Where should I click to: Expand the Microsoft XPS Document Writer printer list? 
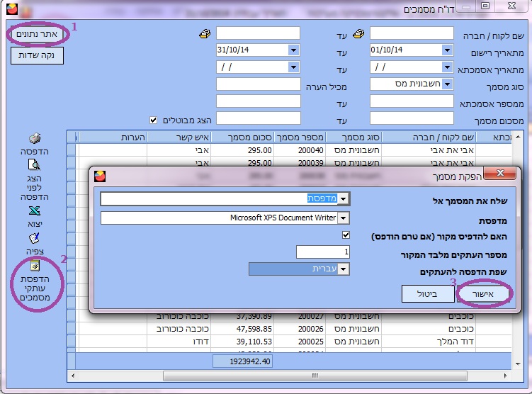(344, 218)
